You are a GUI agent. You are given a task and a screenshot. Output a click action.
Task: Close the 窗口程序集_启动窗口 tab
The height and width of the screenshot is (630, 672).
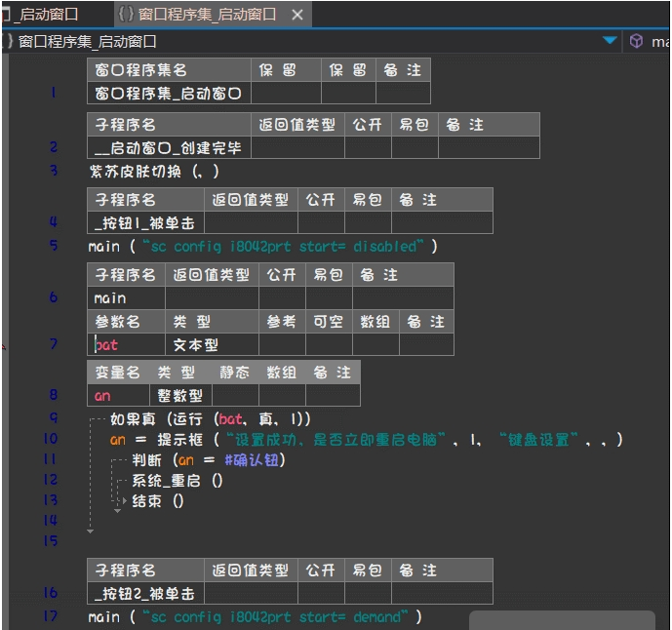click(x=297, y=15)
